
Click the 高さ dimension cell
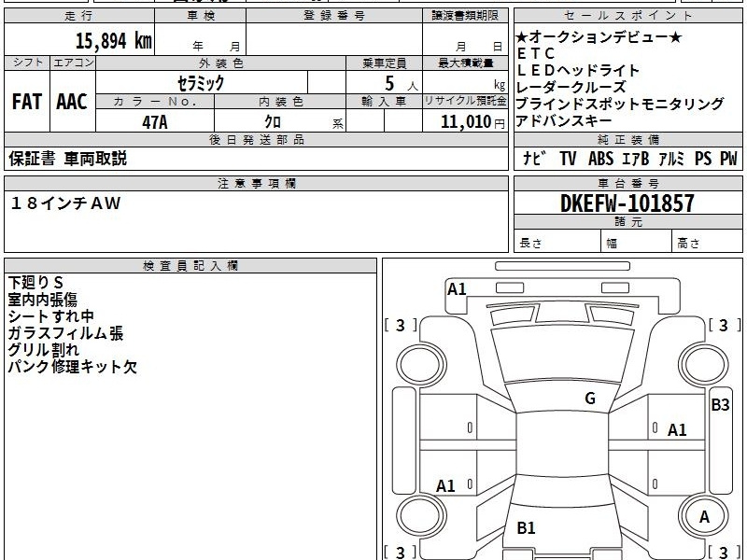tap(708, 242)
